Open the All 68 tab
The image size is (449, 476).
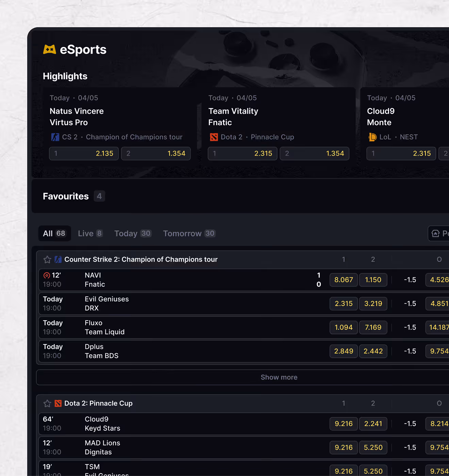coord(54,234)
